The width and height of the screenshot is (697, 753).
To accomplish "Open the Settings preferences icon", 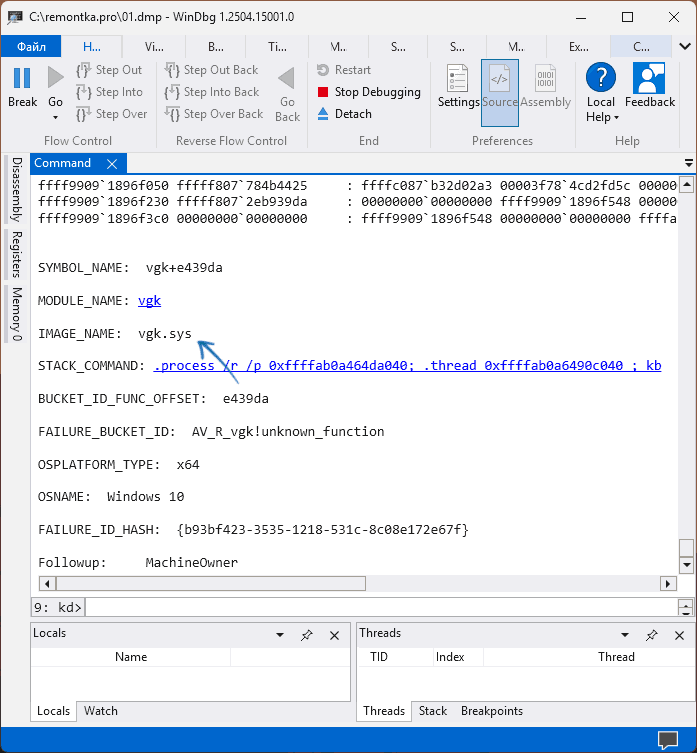I will [x=458, y=78].
